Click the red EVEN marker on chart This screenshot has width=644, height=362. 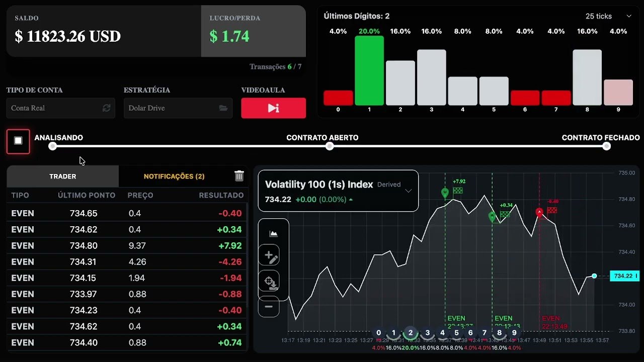point(539,213)
